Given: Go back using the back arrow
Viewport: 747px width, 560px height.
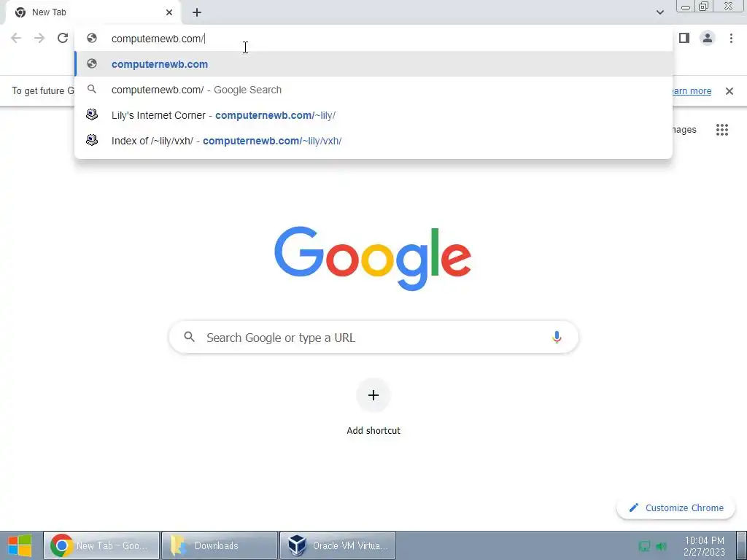Looking at the screenshot, I should click(x=16, y=38).
